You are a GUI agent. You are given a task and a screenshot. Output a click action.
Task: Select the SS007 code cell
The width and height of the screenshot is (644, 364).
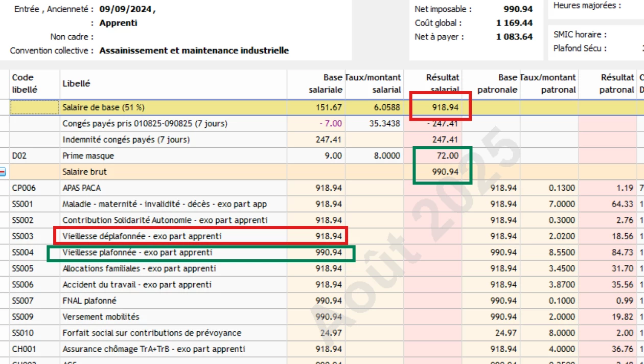pos(22,301)
